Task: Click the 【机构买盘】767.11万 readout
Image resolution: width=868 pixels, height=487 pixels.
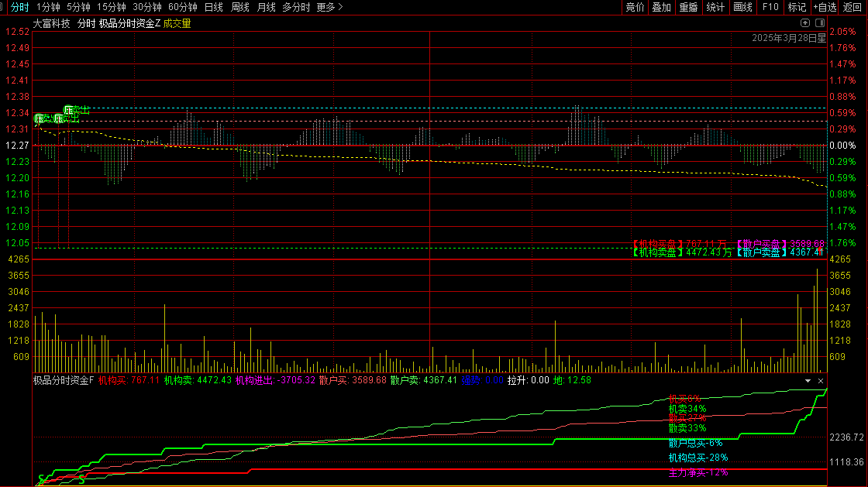Action: (x=679, y=244)
